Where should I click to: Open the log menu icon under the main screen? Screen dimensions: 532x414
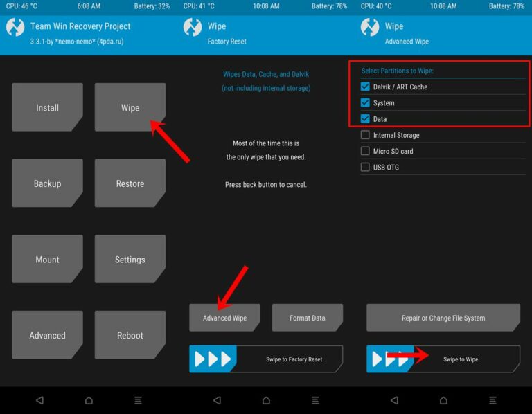138,400
